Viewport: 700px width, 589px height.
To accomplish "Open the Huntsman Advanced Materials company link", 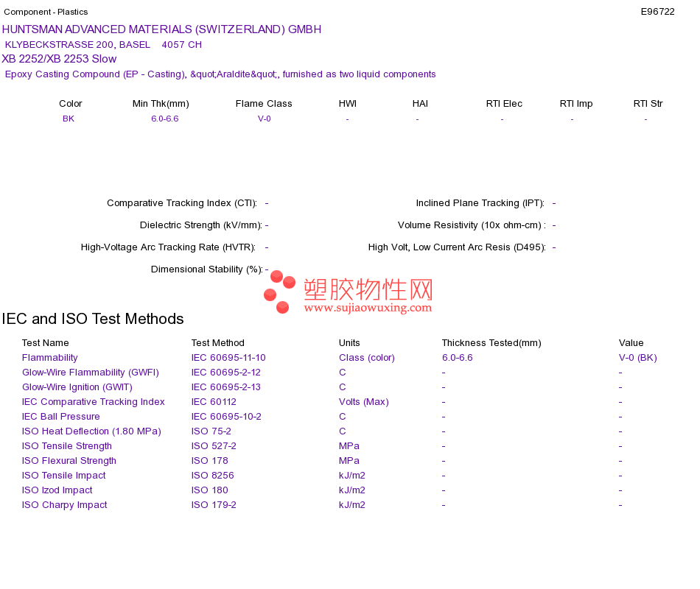I will (161, 29).
